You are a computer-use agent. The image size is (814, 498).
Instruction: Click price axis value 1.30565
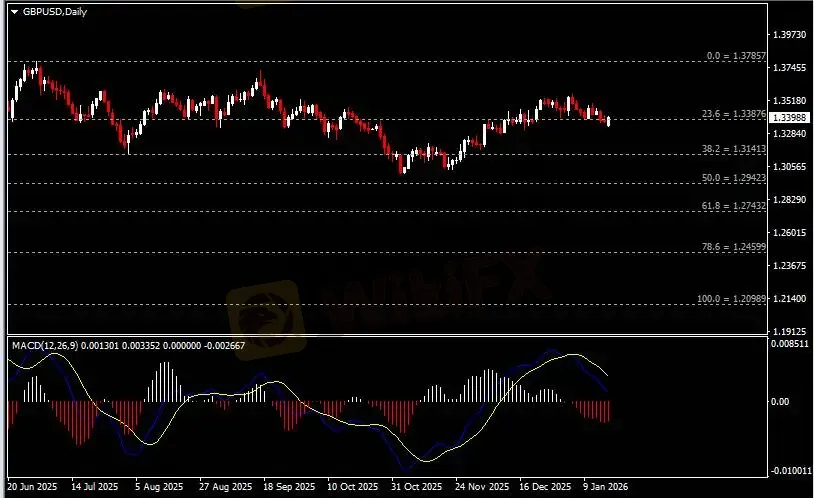(x=790, y=167)
